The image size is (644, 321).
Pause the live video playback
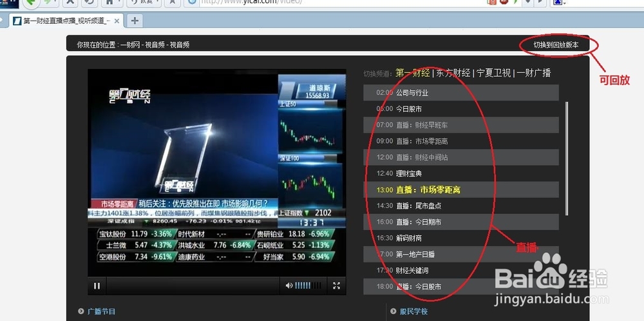click(97, 286)
